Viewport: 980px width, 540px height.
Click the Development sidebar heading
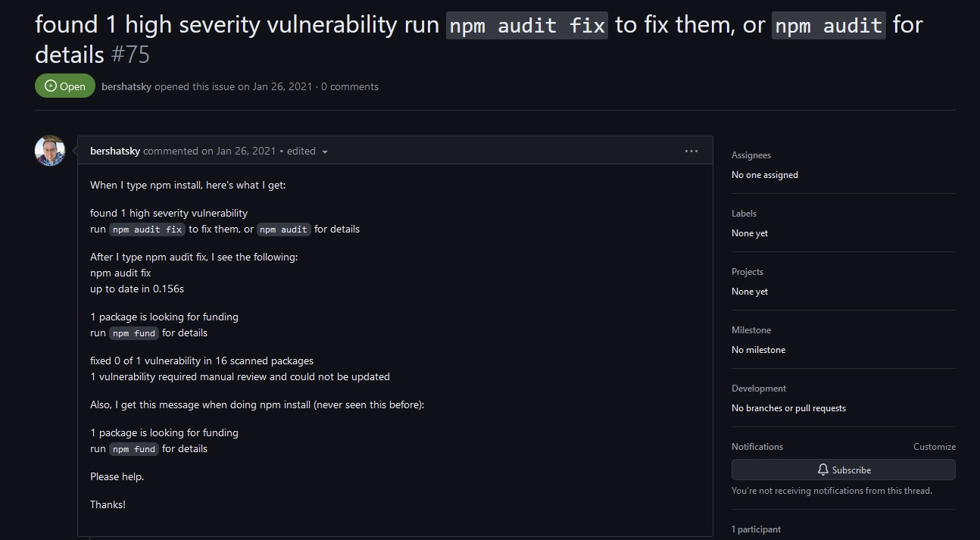pyautogui.click(x=758, y=389)
